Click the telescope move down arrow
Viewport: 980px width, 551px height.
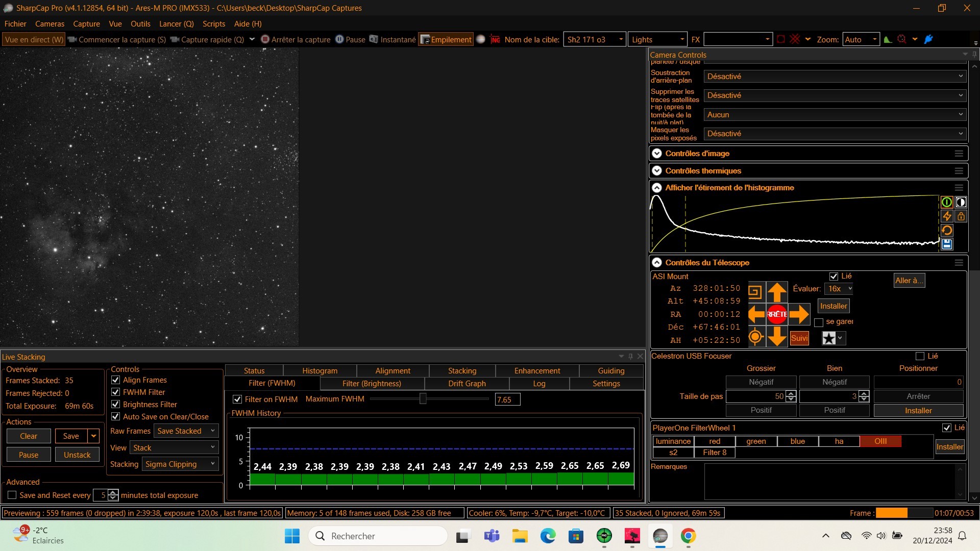coord(777,337)
